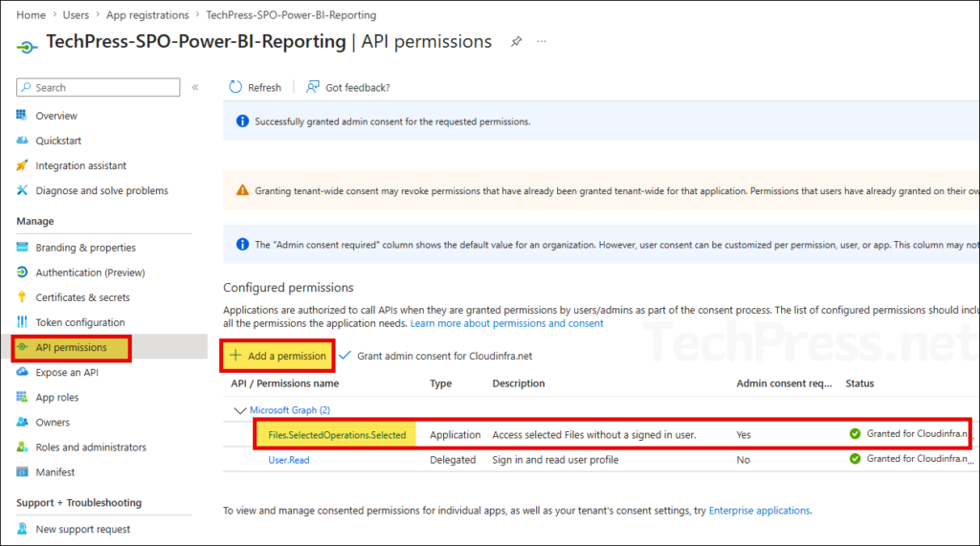This screenshot has width=980, height=546.
Task: Open Overview in the left menu
Action: coord(56,116)
